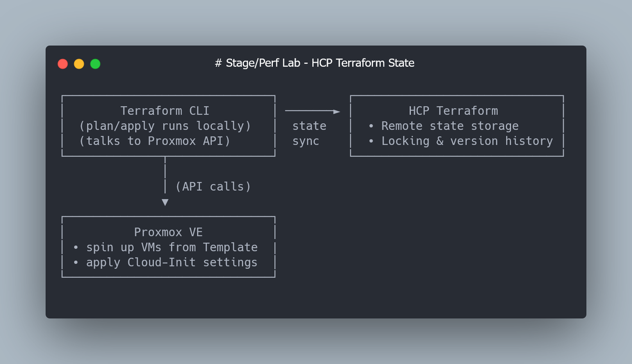Click the red close window button
The image size is (632, 364).
63,64
